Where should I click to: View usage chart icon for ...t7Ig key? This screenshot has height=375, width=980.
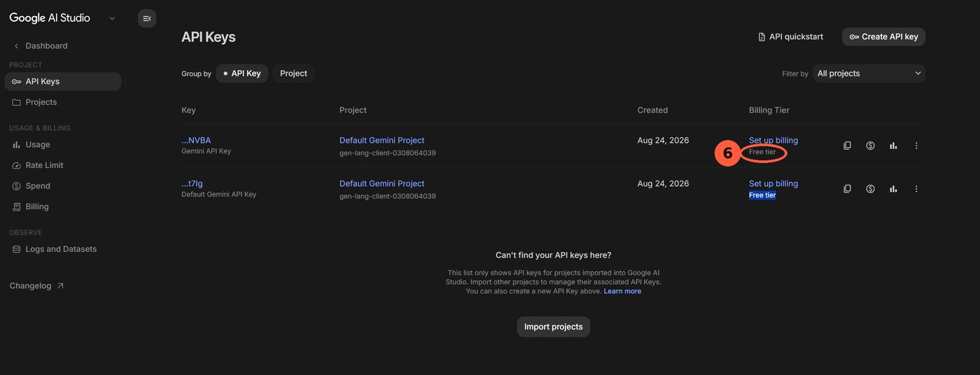(x=893, y=189)
